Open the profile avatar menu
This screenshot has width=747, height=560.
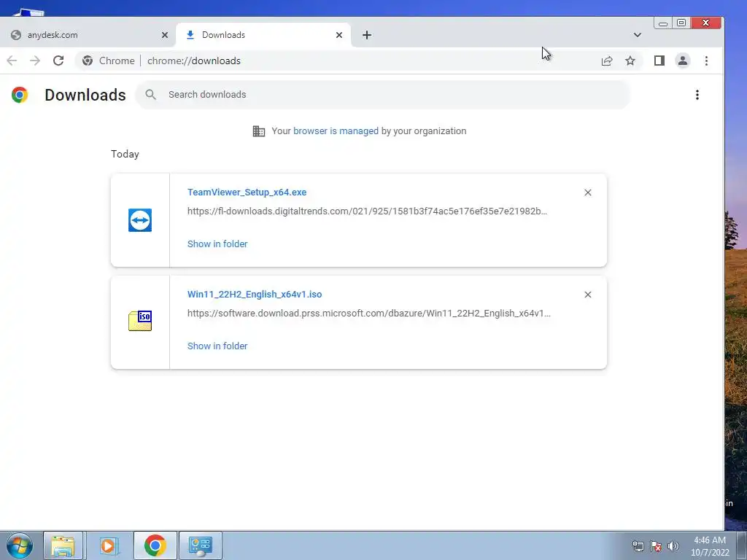(683, 61)
